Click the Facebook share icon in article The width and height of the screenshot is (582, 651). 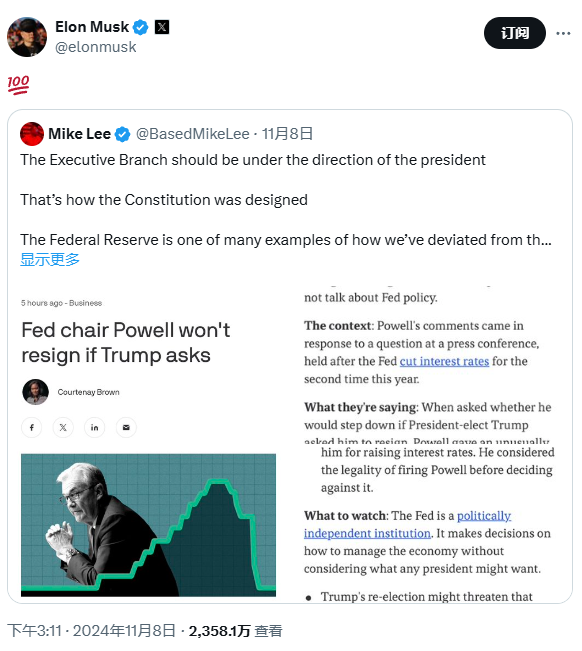click(x=32, y=427)
